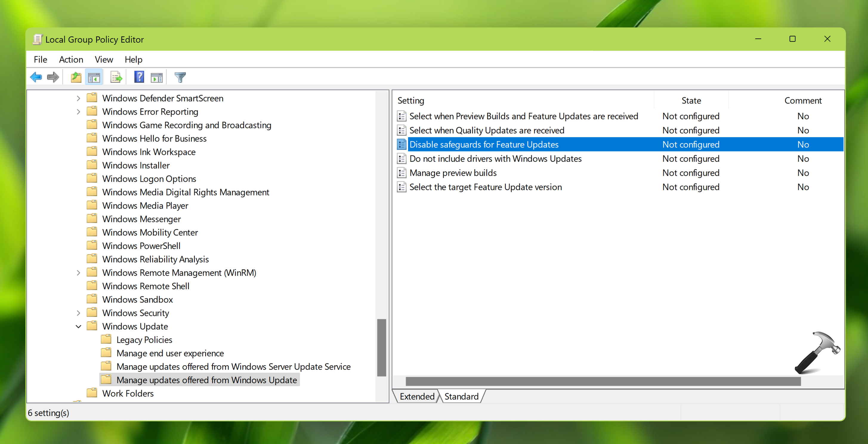Click the Export List toolbar icon
This screenshot has width=868, height=444.
[116, 77]
